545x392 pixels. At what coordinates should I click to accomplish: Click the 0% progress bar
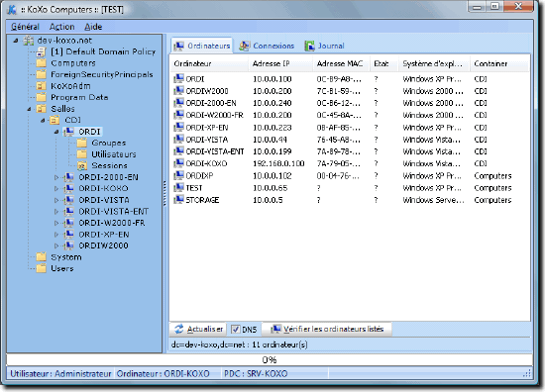click(270, 359)
